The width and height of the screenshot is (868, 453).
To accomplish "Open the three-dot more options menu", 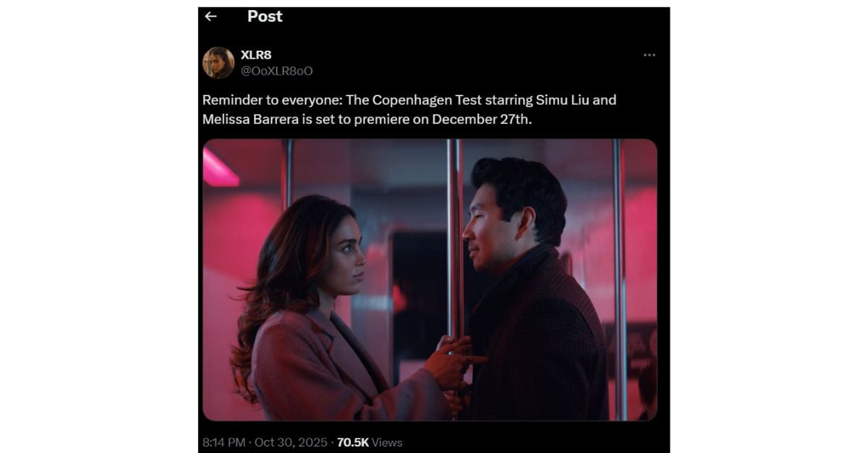I will 650,55.
